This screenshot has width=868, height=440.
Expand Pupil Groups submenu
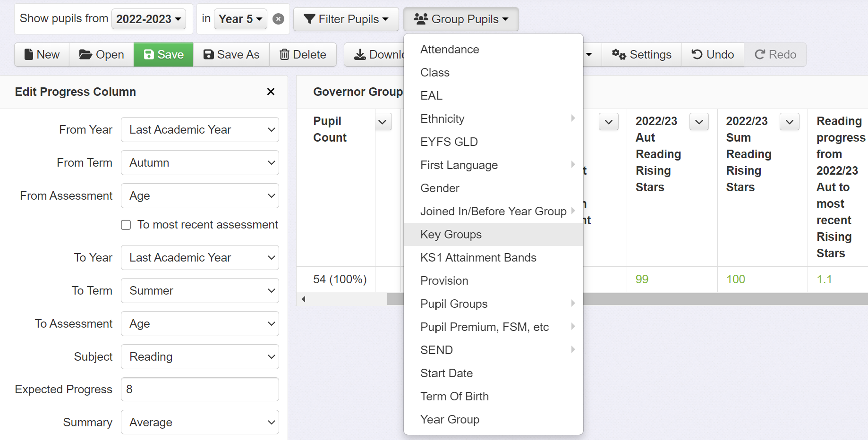click(x=494, y=304)
